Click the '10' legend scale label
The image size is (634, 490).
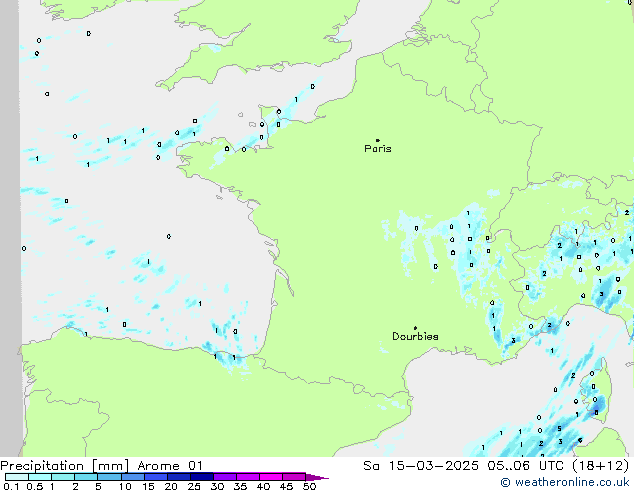point(125,486)
